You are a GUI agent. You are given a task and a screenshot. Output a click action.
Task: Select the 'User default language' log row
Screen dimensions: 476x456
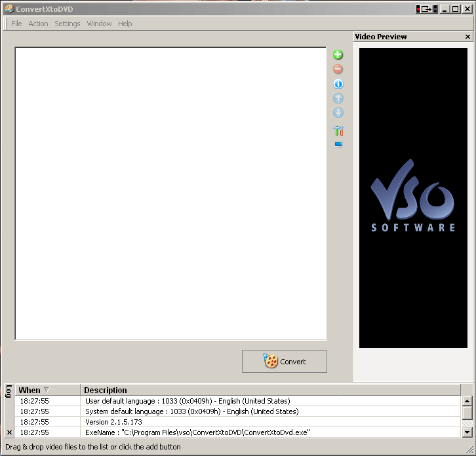coord(238,401)
